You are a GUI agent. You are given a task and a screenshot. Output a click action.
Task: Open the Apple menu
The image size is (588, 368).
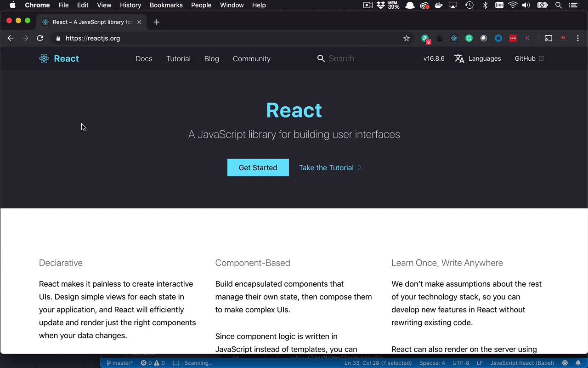click(12, 5)
